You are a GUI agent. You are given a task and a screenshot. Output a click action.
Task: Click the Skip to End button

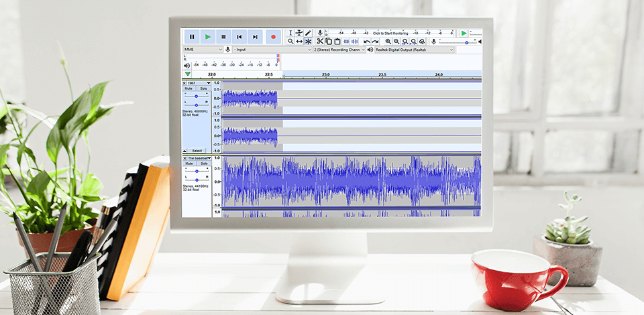(256, 37)
